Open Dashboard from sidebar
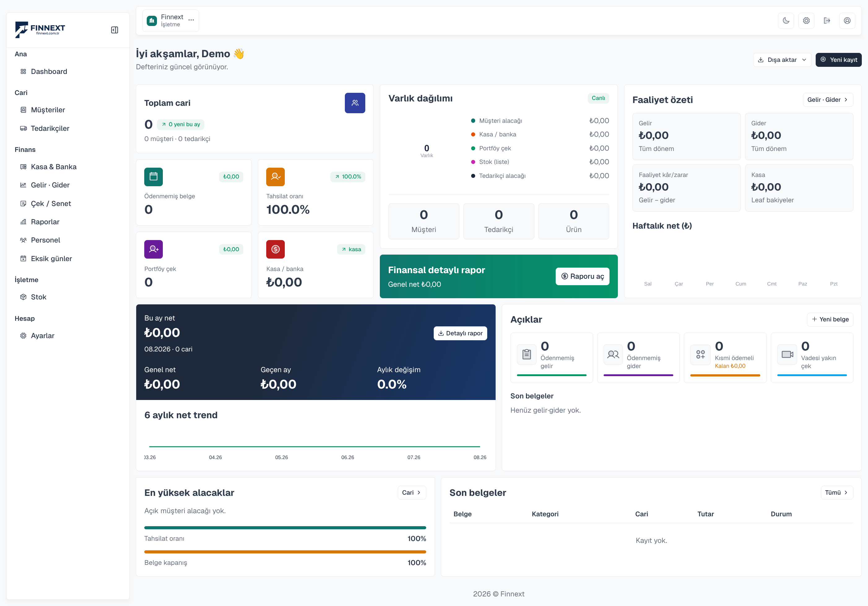The height and width of the screenshot is (606, 868). (68, 71)
